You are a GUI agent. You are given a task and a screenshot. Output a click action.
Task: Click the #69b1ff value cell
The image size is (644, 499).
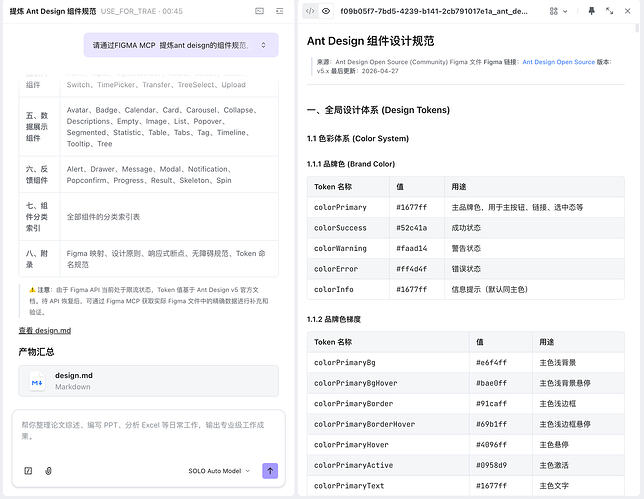(x=501, y=424)
